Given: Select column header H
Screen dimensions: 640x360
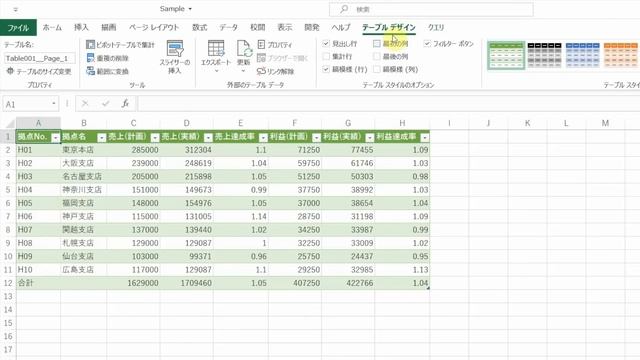Looking at the screenshot, I should coord(402,123).
